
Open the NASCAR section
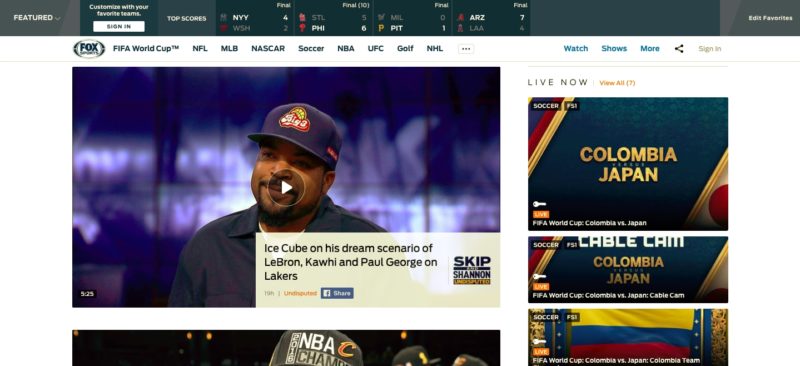click(x=268, y=48)
